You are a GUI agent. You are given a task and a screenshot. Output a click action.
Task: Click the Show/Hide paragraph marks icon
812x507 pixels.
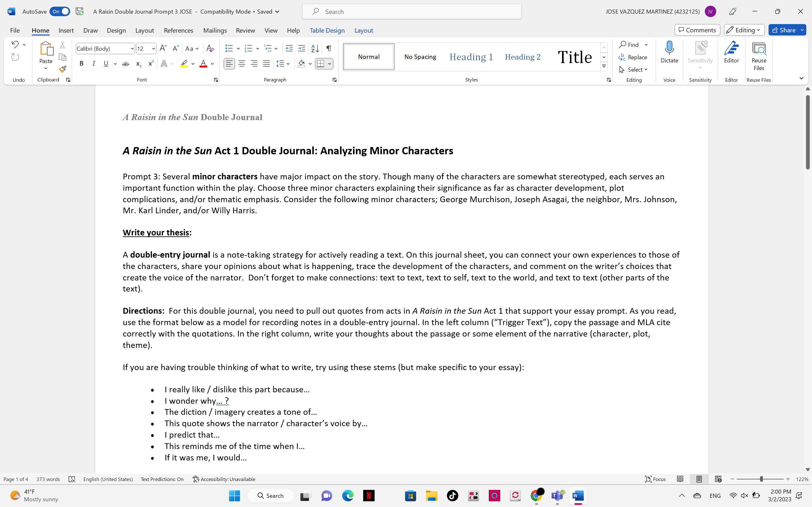pyautogui.click(x=329, y=48)
